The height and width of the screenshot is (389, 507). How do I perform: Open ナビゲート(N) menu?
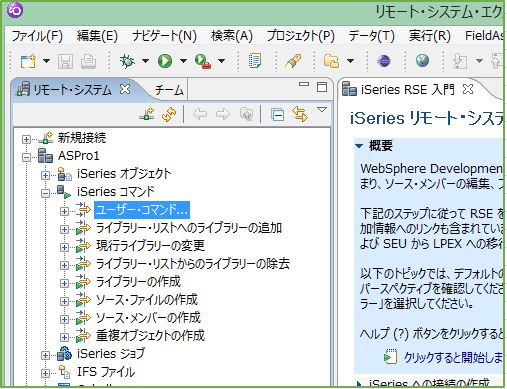164,36
